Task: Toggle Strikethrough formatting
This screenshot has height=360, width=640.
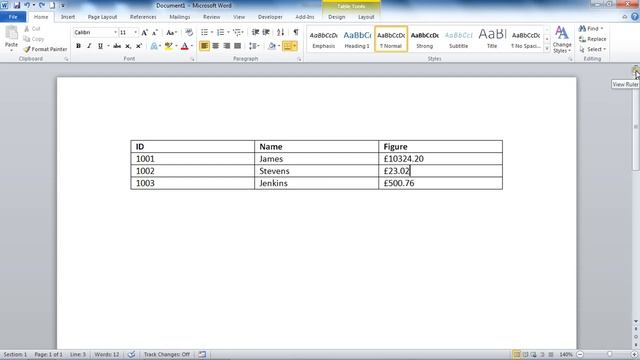Action: [117, 46]
